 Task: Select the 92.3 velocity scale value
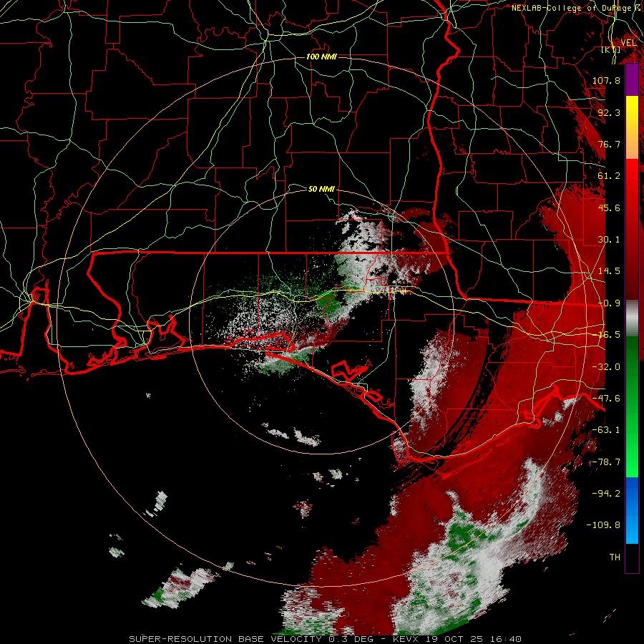tap(609, 112)
